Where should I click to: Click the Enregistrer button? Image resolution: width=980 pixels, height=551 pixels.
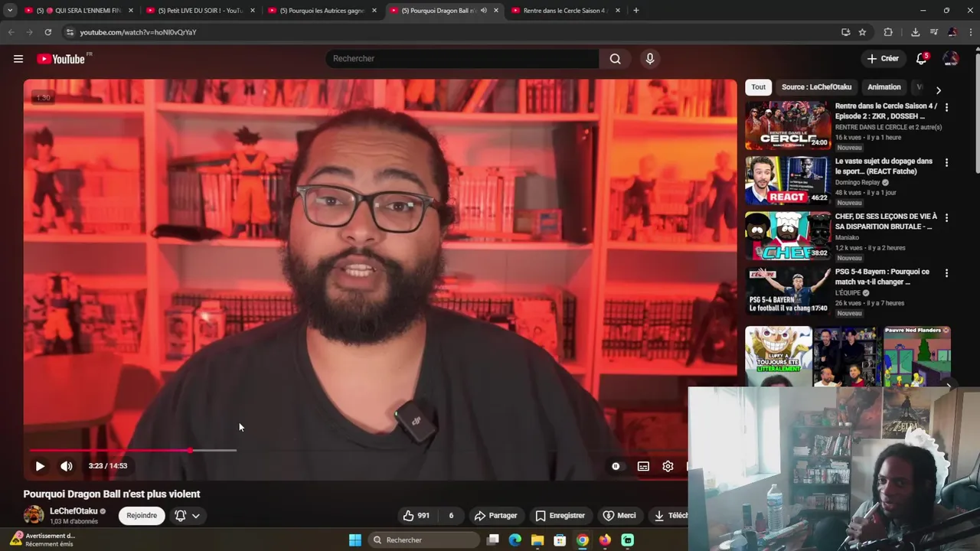pos(560,516)
